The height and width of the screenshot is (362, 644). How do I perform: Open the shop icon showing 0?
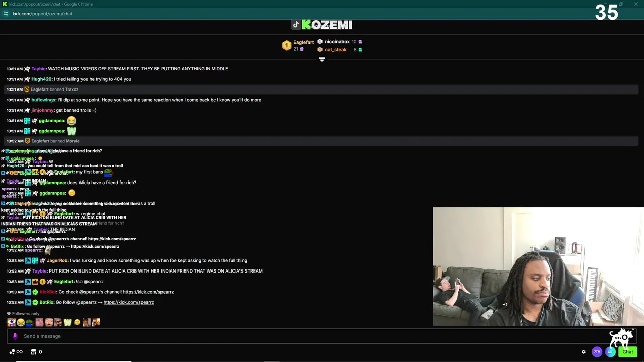pos(34,352)
